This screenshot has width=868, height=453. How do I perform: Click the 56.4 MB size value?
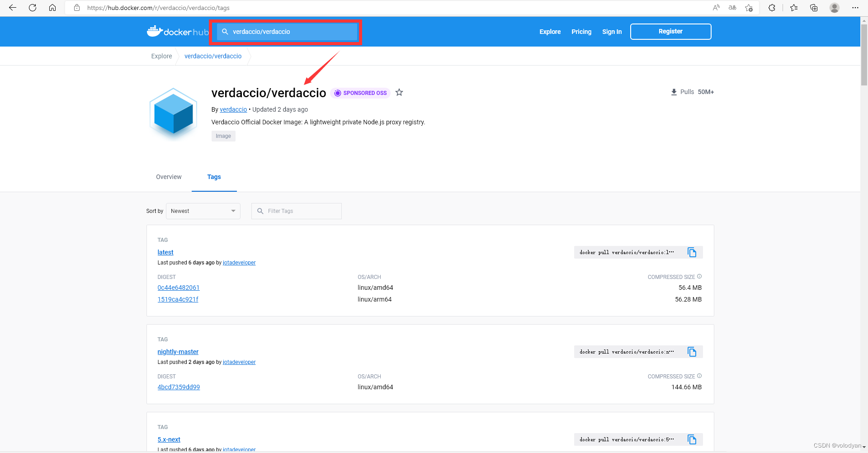pyautogui.click(x=690, y=288)
